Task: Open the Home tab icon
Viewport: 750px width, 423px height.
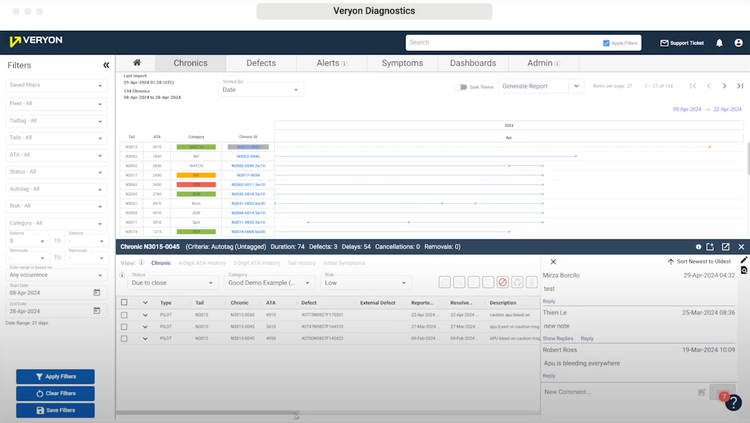Action: coord(137,63)
